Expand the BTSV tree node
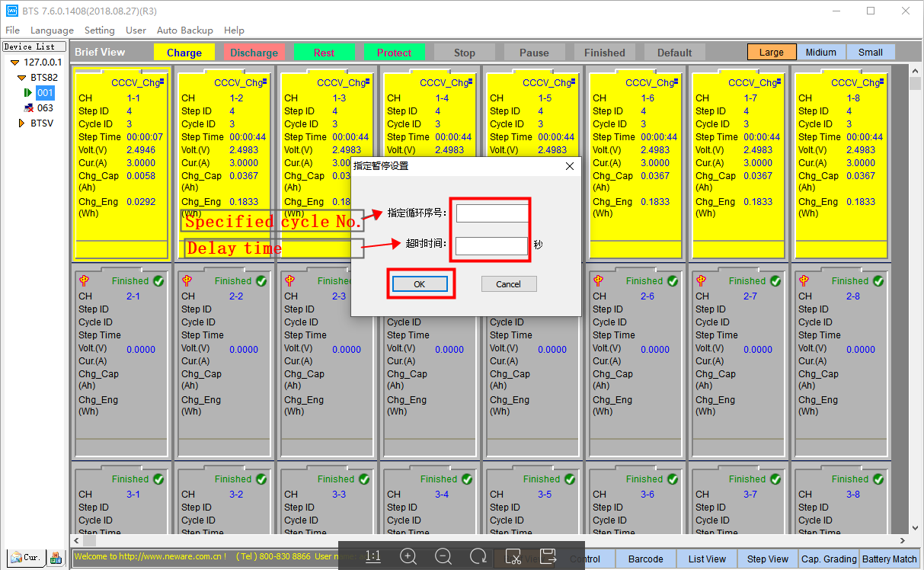The image size is (924, 570). (21, 123)
